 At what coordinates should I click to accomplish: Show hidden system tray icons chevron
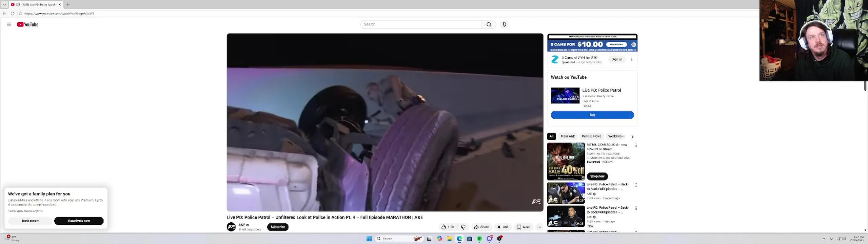824,239
